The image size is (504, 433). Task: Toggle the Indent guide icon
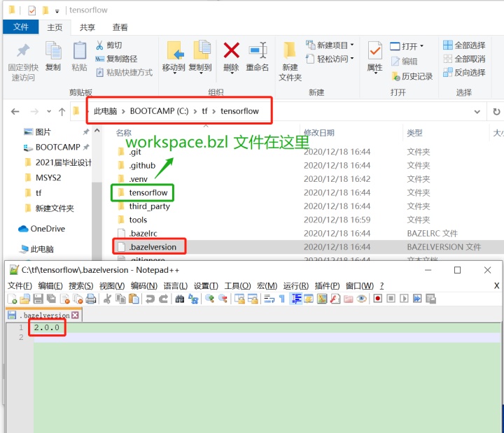(295, 299)
